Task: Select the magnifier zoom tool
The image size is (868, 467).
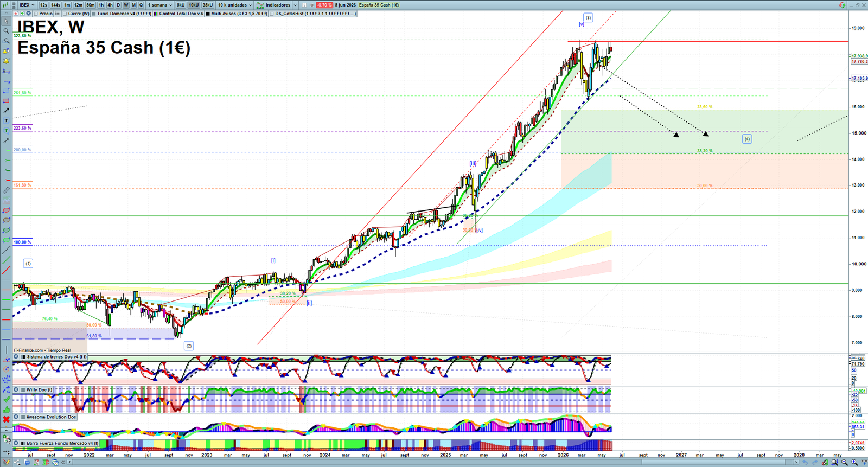Action: pyautogui.click(x=6, y=31)
